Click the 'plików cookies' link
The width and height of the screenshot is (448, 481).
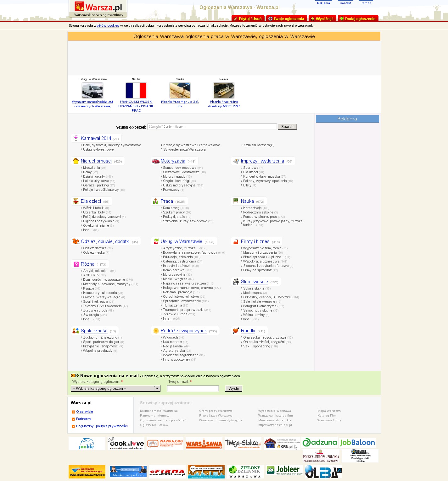pos(108,26)
